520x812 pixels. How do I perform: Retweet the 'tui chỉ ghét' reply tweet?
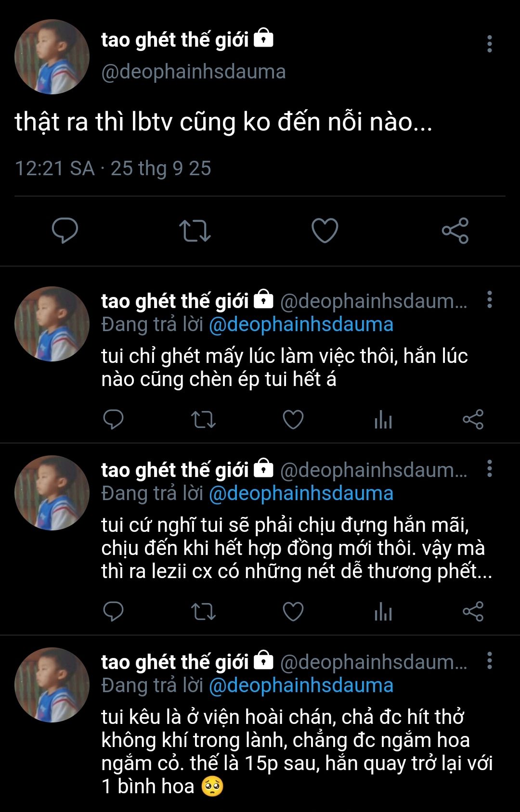point(203,419)
